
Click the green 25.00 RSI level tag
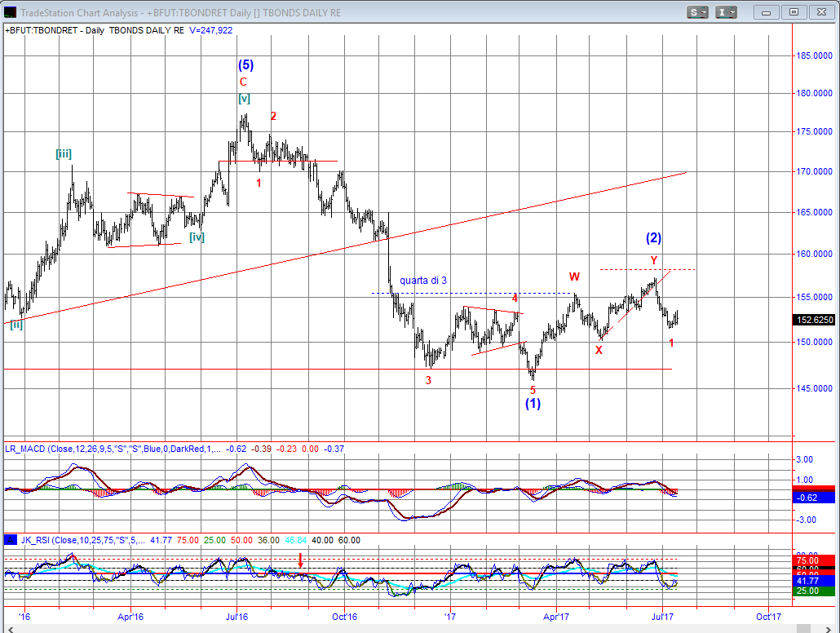click(814, 591)
